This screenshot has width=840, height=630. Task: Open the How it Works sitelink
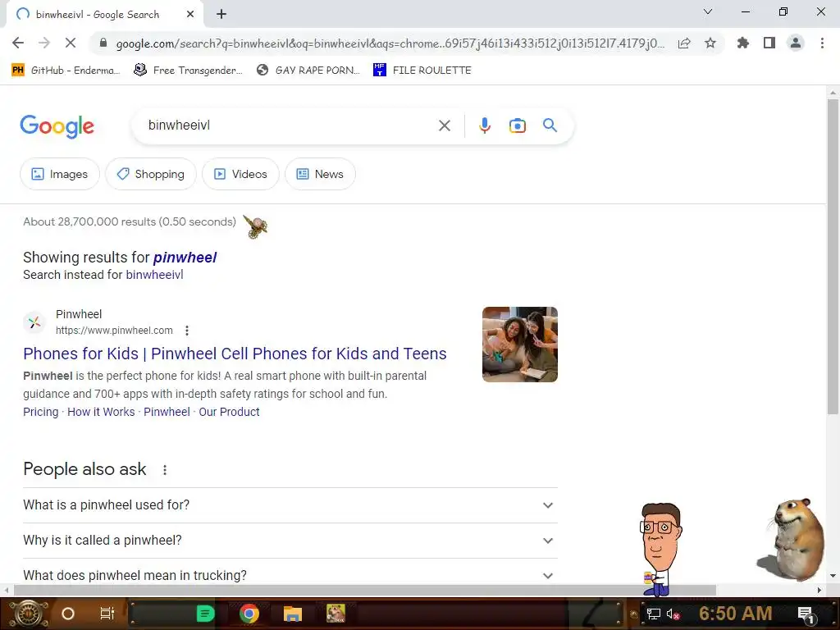coord(101,412)
